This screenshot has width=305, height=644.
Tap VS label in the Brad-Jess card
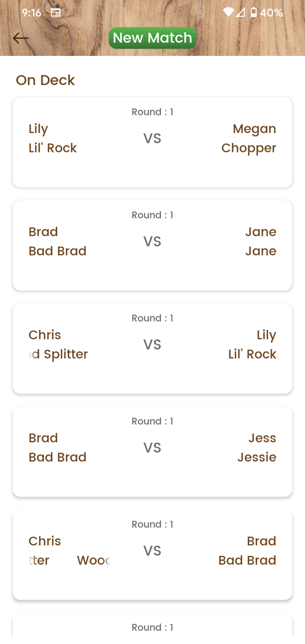click(x=152, y=448)
